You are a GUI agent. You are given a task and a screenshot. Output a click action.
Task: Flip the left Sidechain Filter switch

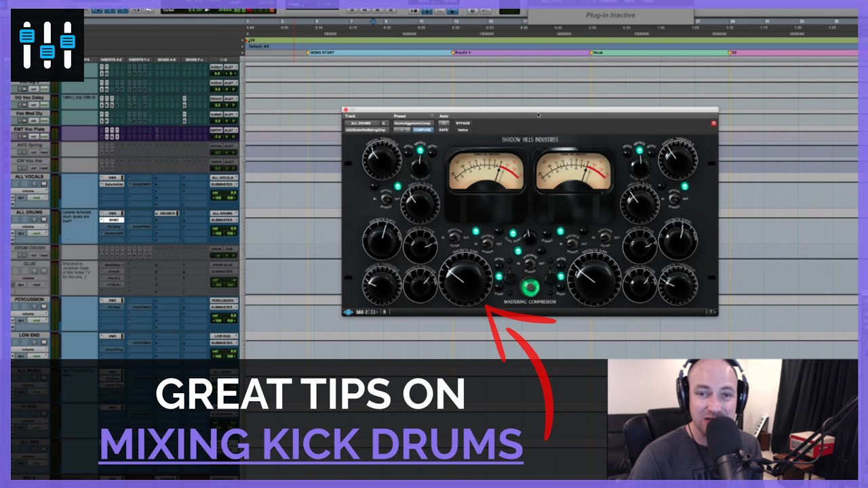[456, 238]
